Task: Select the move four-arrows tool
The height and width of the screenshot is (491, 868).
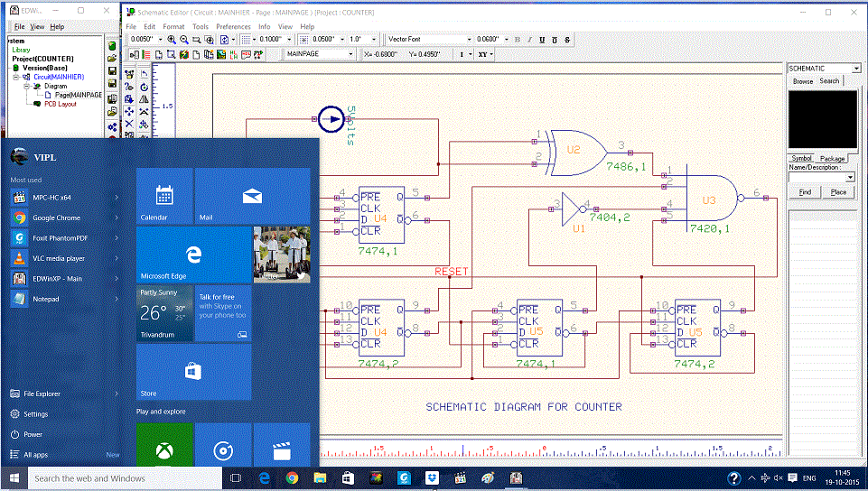Action: click(129, 112)
